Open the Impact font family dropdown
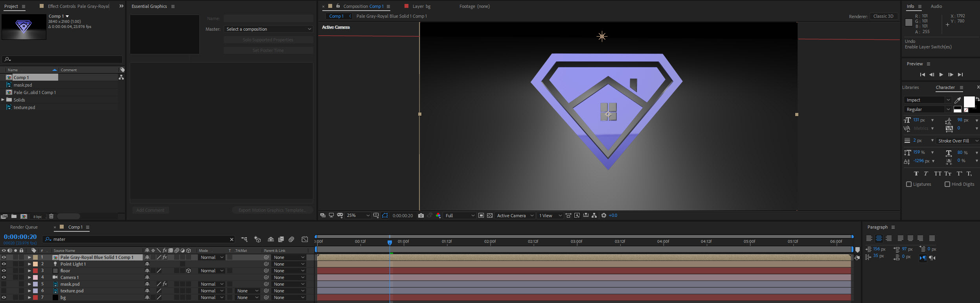This screenshot has width=980, height=303. (928, 100)
